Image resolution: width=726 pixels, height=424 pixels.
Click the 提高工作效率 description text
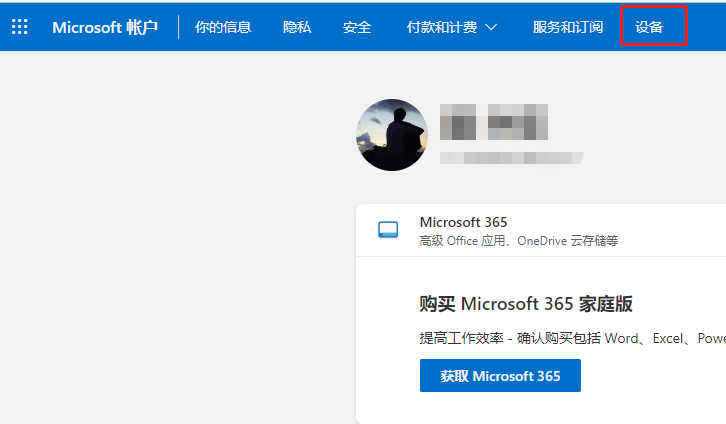[x=570, y=338]
